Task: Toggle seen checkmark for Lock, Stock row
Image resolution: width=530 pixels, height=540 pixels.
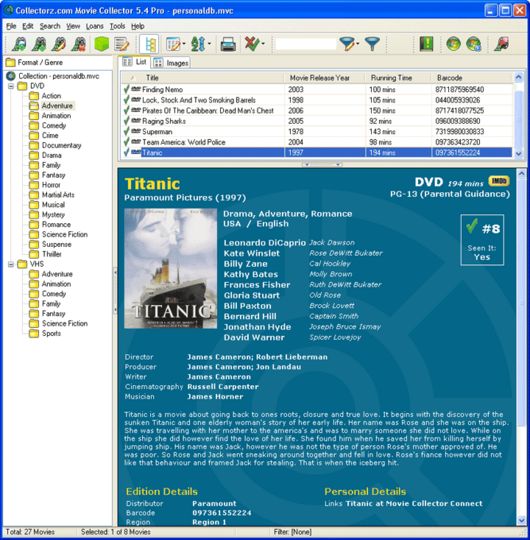Action: pyautogui.click(x=126, y=100)
